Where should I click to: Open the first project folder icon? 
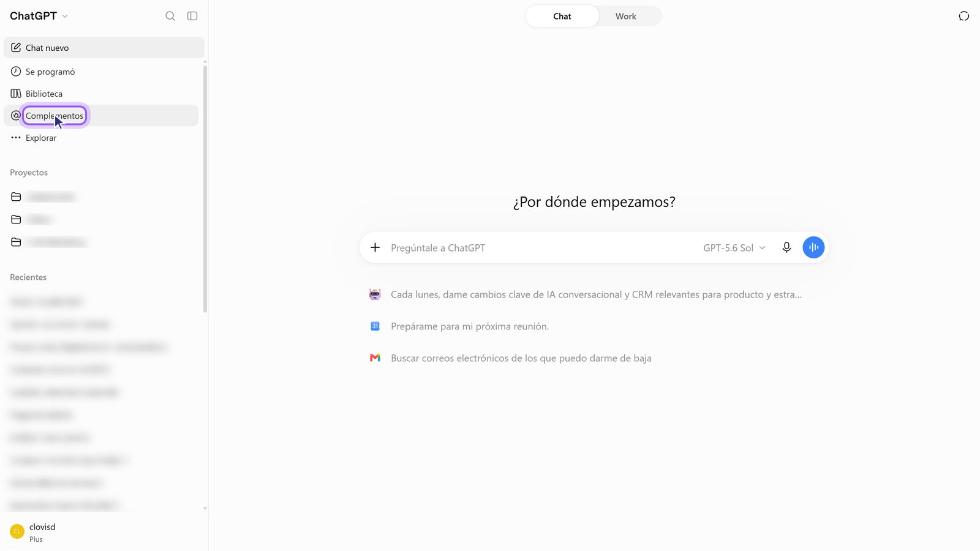(16, 197)
